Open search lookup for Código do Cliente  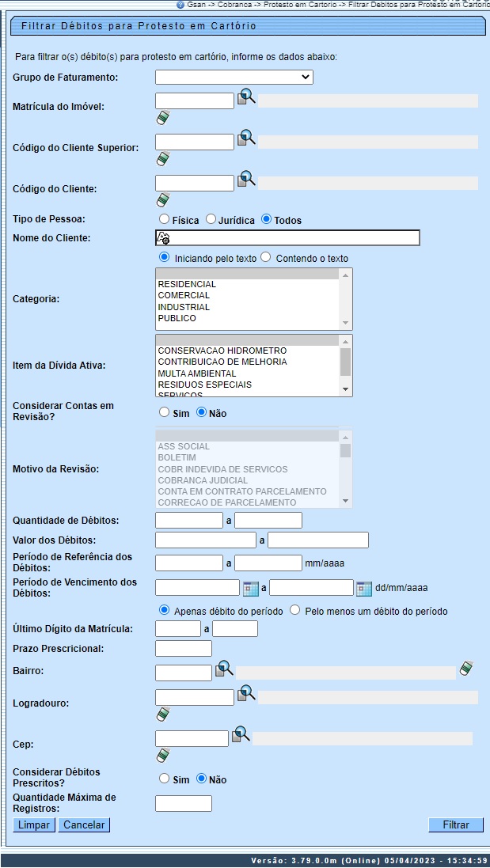coord(246,180)
